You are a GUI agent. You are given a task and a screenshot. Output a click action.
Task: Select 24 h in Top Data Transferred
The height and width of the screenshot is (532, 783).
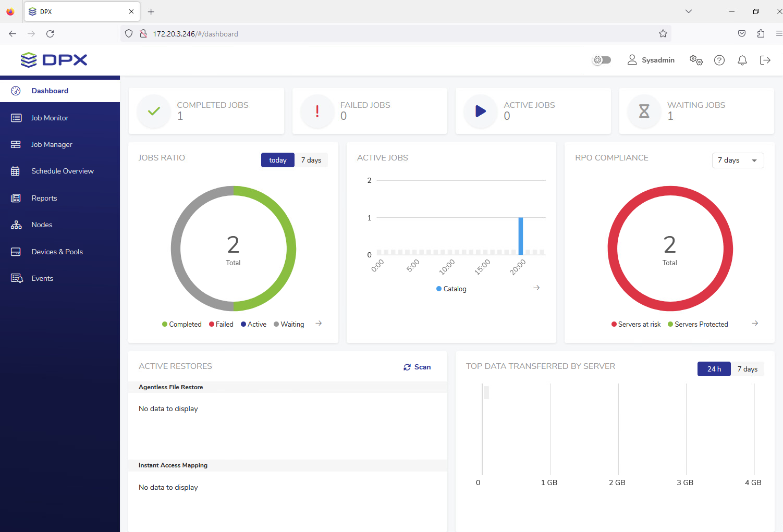tap(714, 369)
